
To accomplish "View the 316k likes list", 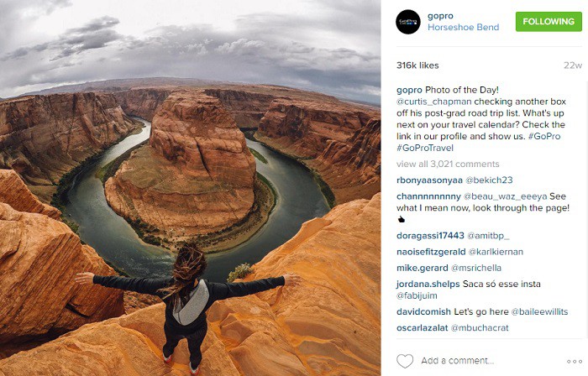I will (x=417, y=65).
